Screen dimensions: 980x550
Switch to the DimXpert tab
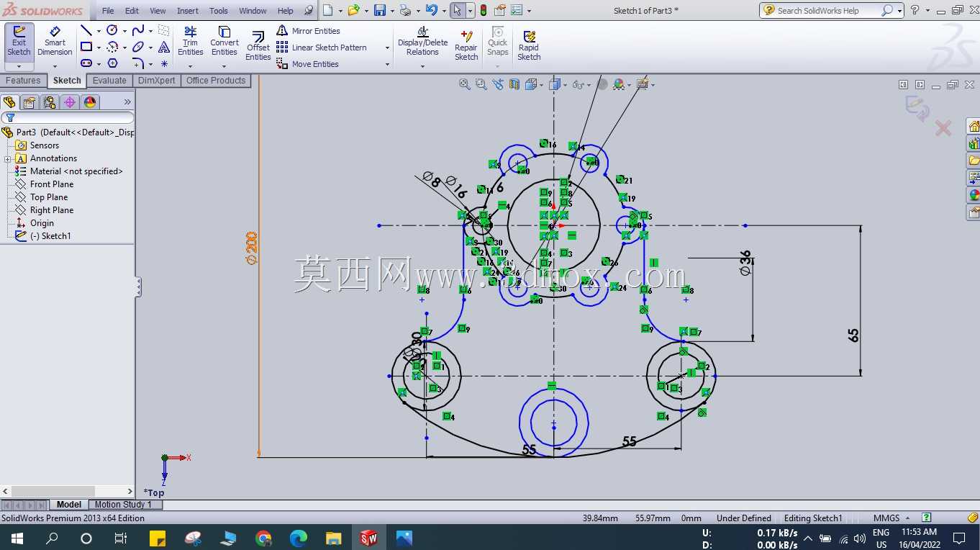tap(157, 81)
